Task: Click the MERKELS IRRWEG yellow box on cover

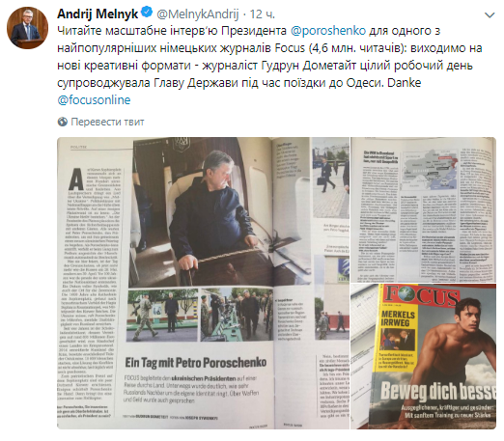Action: click(397, 339)
